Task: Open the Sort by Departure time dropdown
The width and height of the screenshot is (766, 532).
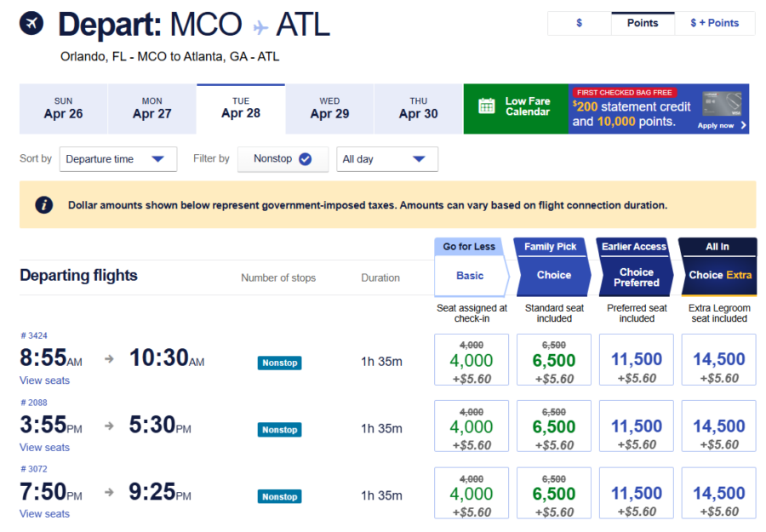Action: tap(117, 159)
